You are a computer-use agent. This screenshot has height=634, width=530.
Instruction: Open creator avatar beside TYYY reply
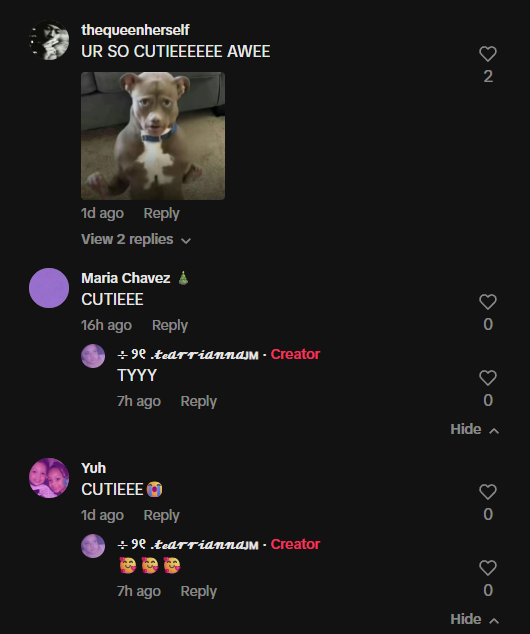(x=93, y=356)
